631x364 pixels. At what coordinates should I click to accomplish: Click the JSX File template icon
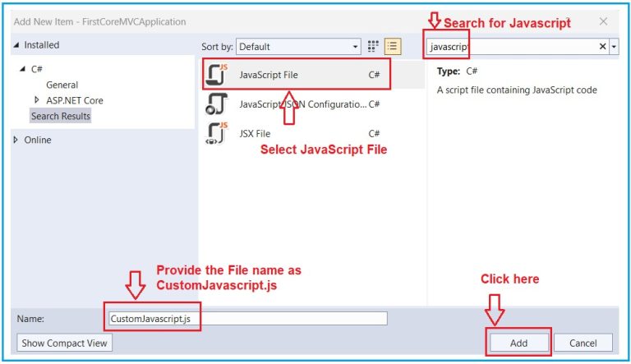pyautogui.click(x=217, y=133)
